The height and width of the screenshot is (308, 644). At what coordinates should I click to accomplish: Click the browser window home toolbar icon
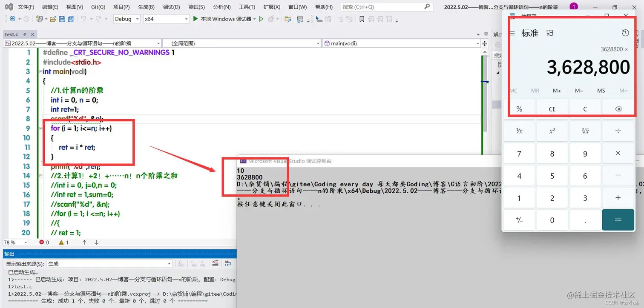[300, 19]
